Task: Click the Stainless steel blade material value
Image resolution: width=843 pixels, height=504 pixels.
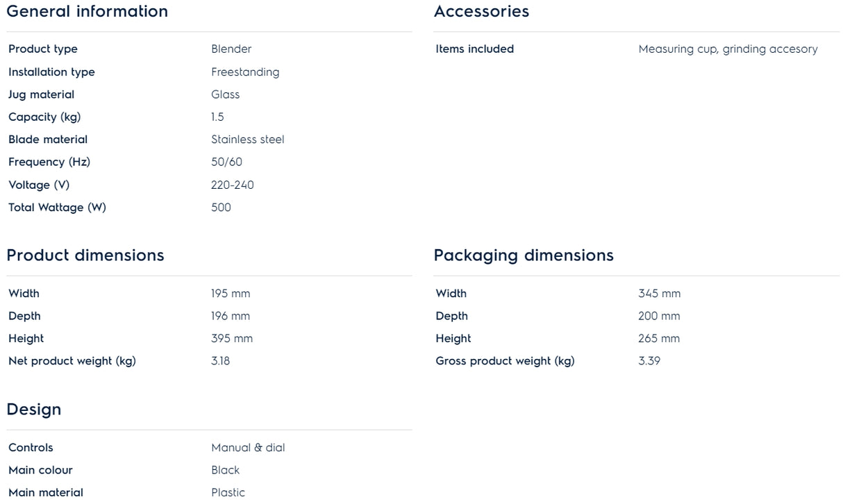Action: coord(247,140)
